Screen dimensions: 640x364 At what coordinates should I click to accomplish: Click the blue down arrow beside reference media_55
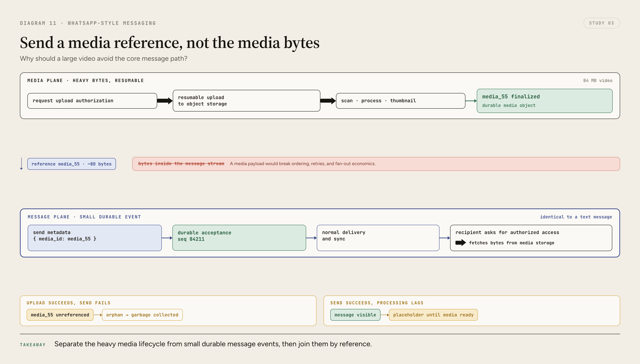(x=22, y=164)
